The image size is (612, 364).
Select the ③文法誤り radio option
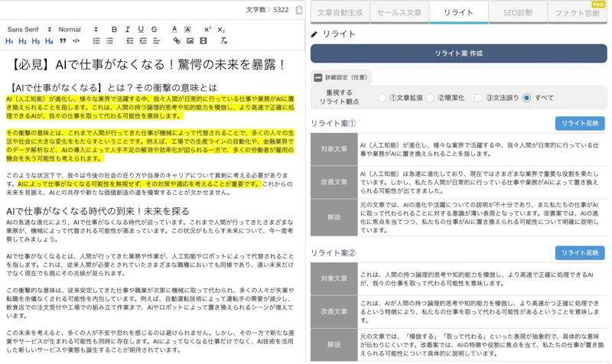(x=478, y=98)
